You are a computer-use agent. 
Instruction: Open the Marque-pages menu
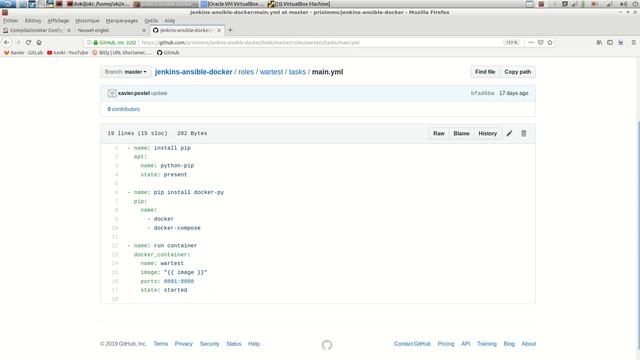click(x=122, y=20)
